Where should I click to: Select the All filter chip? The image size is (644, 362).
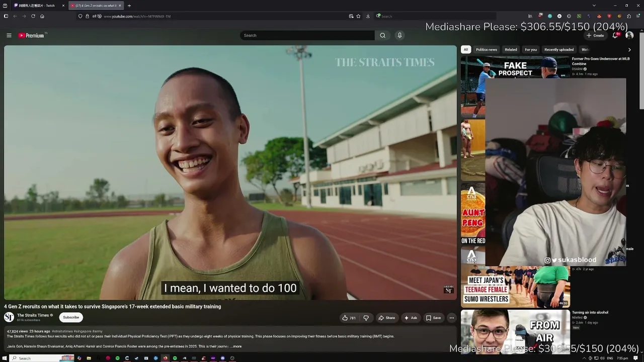click(x=466, y=49)
